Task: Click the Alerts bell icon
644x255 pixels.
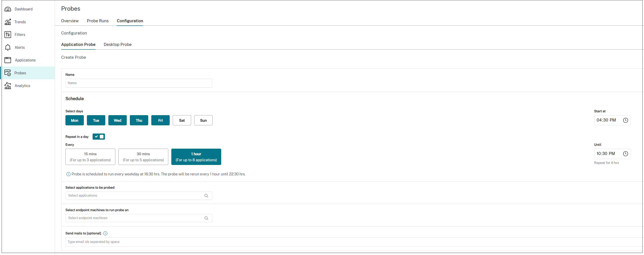Action: 8,47
